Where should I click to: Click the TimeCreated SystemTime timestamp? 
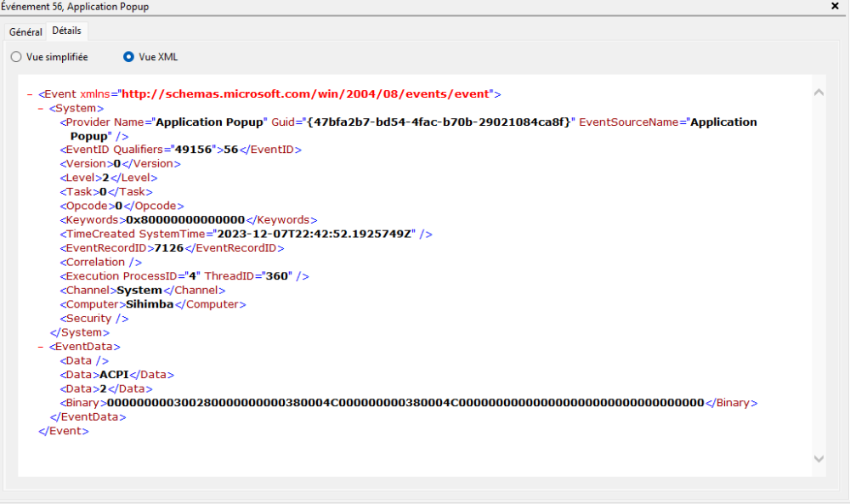pos(314,234)
